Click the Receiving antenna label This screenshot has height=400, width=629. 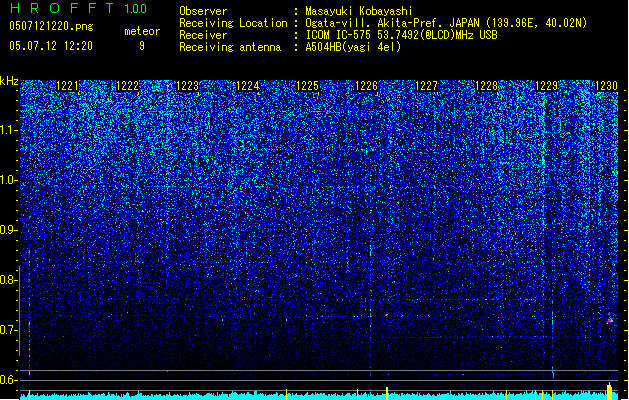click(230, 47)
